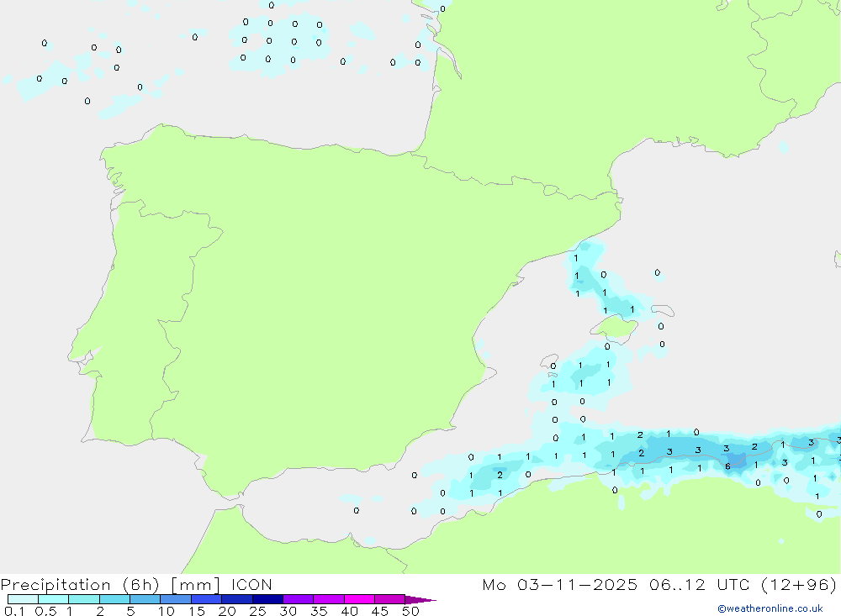Click the "45" legend scale label
The image size is (841, 616).
click(380, 611)
